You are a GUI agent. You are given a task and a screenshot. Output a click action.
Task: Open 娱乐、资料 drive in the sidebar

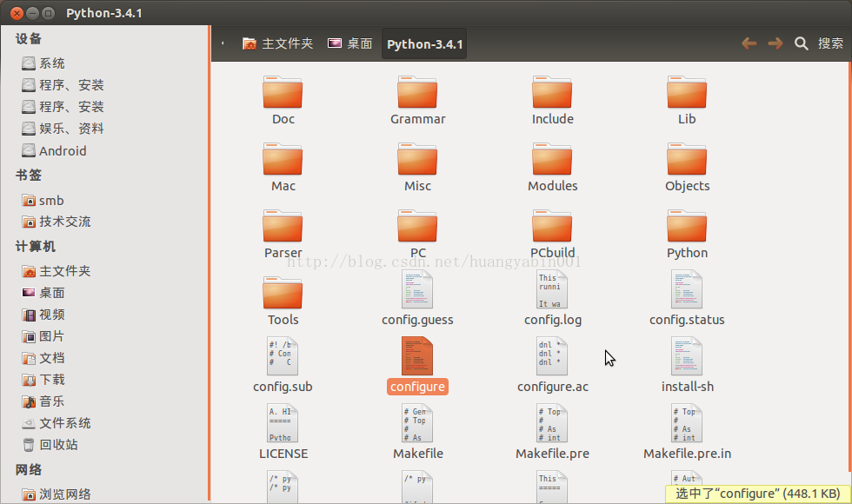pyautogui.click(x=63, y=129)
